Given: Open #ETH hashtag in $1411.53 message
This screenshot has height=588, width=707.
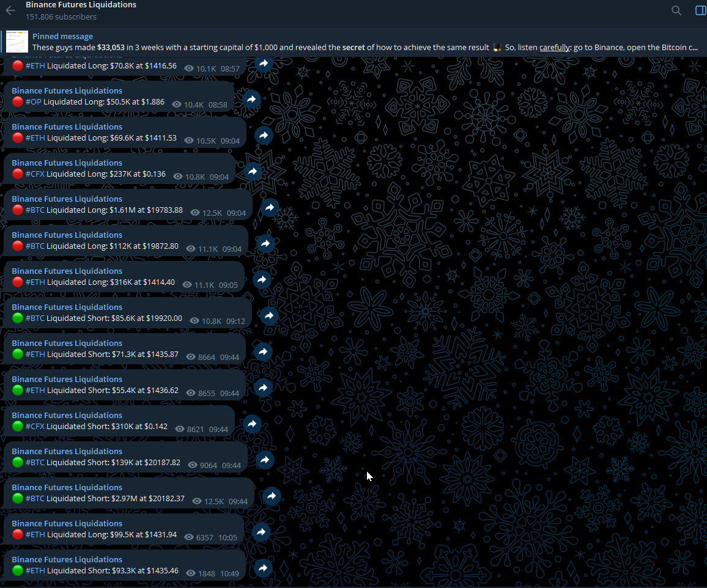Looking at the screenshot, I should tap(35, 138).
